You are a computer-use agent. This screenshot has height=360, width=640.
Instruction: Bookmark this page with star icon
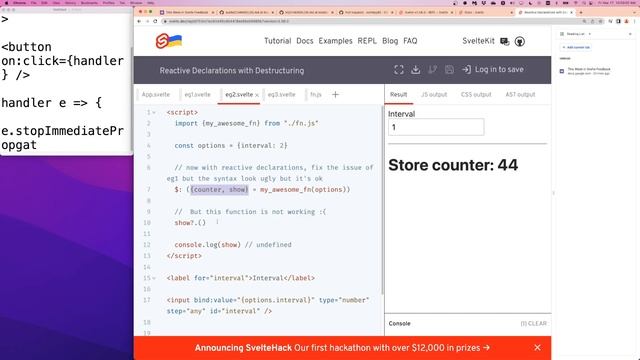pos(600,21)
